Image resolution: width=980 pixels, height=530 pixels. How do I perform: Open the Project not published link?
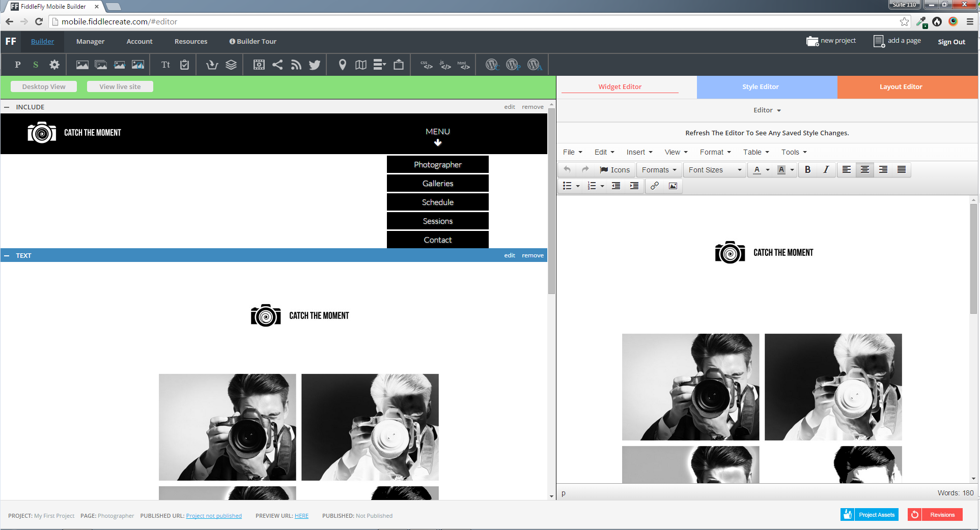(214, 515)
